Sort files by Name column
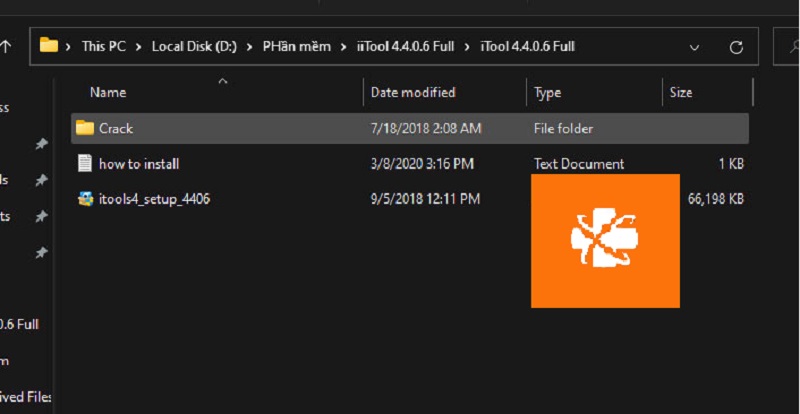The width and height of the screenshot is (800, 414). pos(108,92)
